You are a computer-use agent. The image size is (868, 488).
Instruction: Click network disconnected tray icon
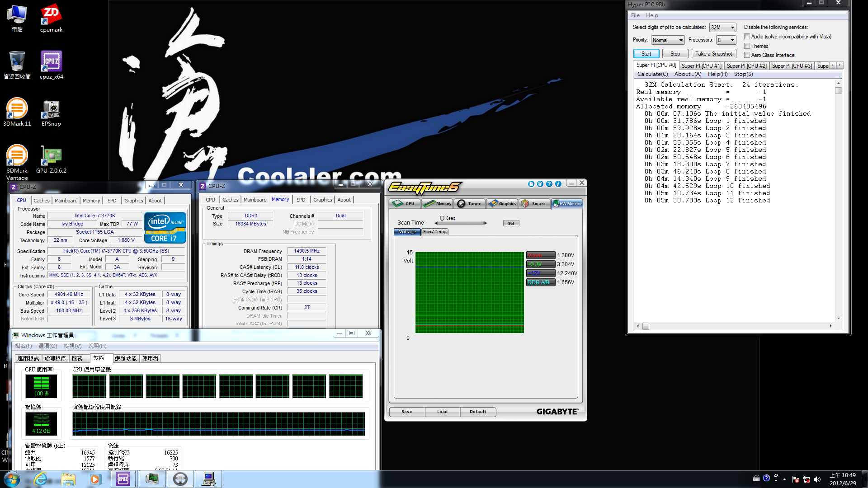coord(807,479)
